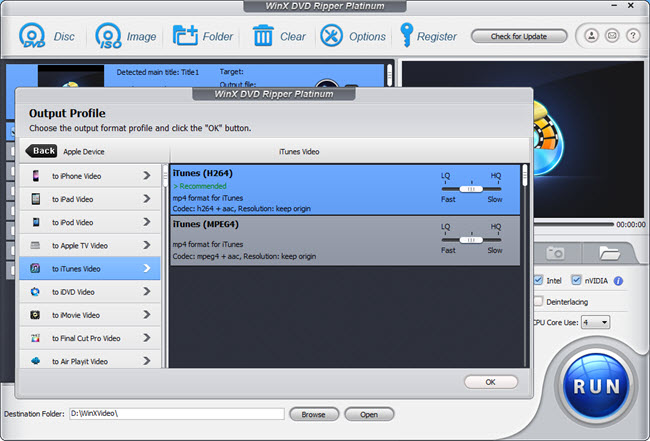
Task: Open the destination folder
Action: tap(369, 414)
